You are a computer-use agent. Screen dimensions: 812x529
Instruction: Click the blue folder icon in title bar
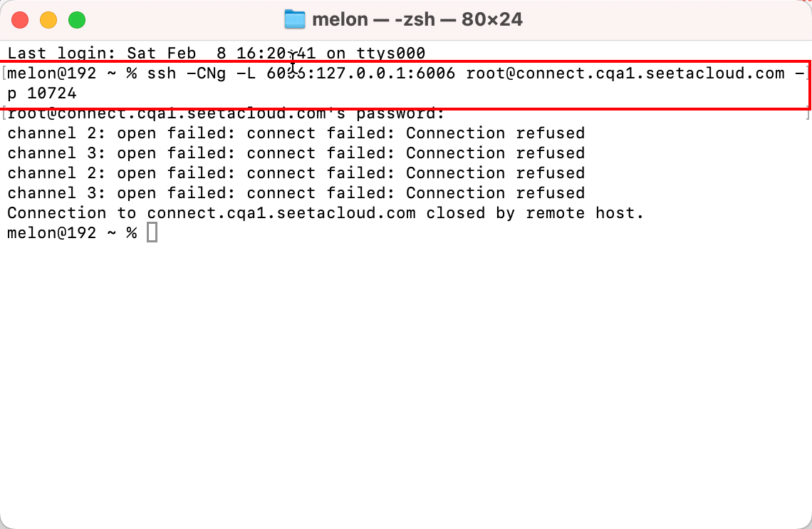point(295,19)
